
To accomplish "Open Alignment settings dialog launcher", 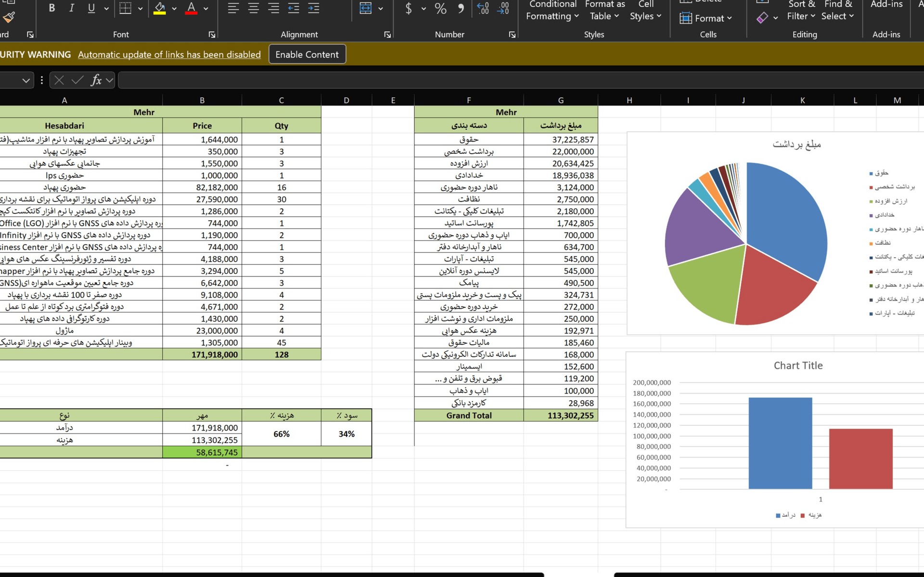I will pos(387,35).
